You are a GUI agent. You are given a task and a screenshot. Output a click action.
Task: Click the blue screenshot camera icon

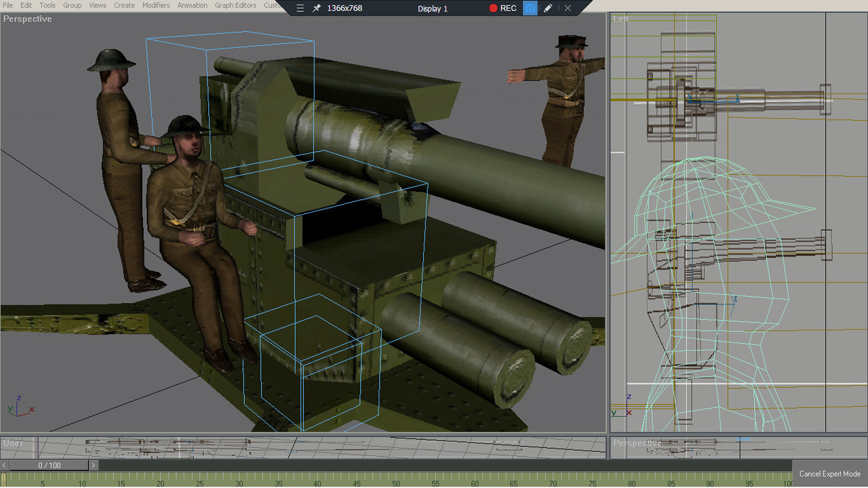point(530,8)
